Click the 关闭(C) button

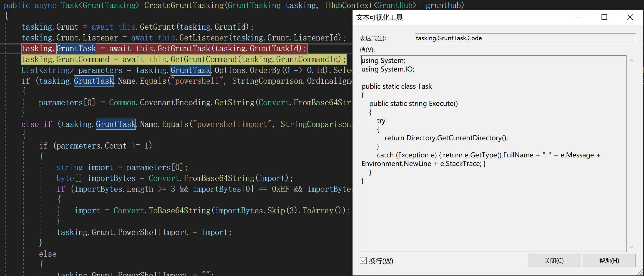pyautogui.click(x=554, y=260)
